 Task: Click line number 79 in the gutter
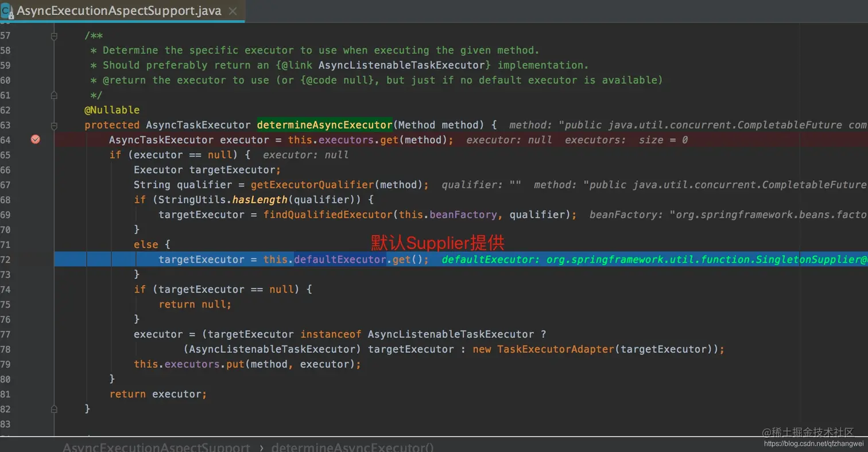6,364
